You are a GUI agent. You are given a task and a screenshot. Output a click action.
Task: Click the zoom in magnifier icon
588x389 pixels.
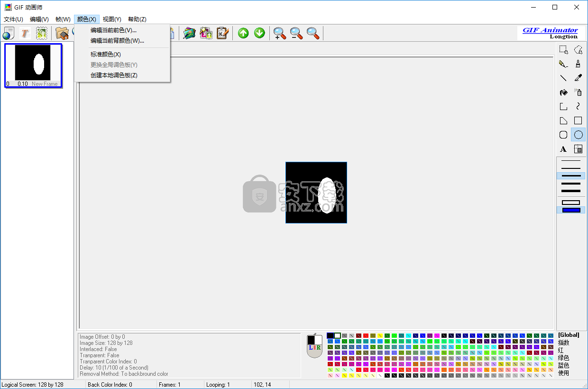(280, 33)
